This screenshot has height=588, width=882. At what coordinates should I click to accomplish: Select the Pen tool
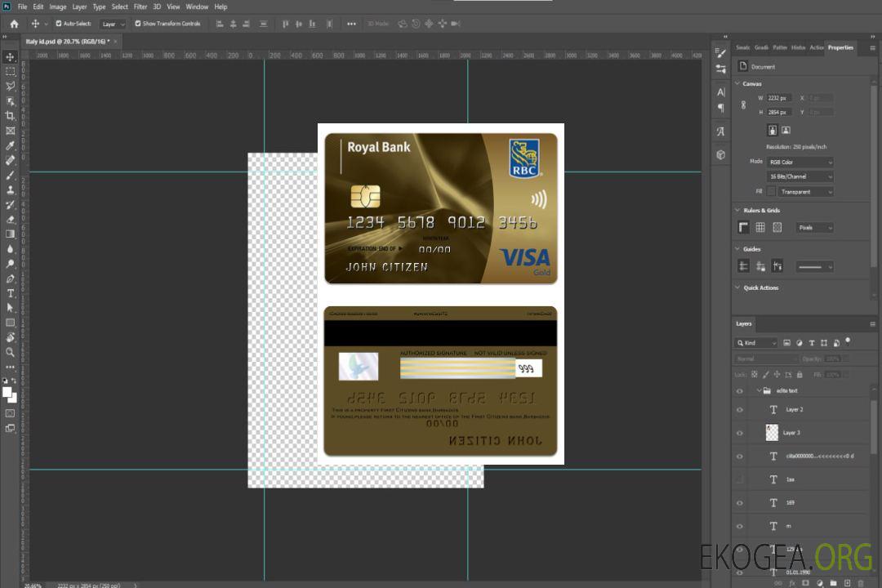tap(10, 278)
